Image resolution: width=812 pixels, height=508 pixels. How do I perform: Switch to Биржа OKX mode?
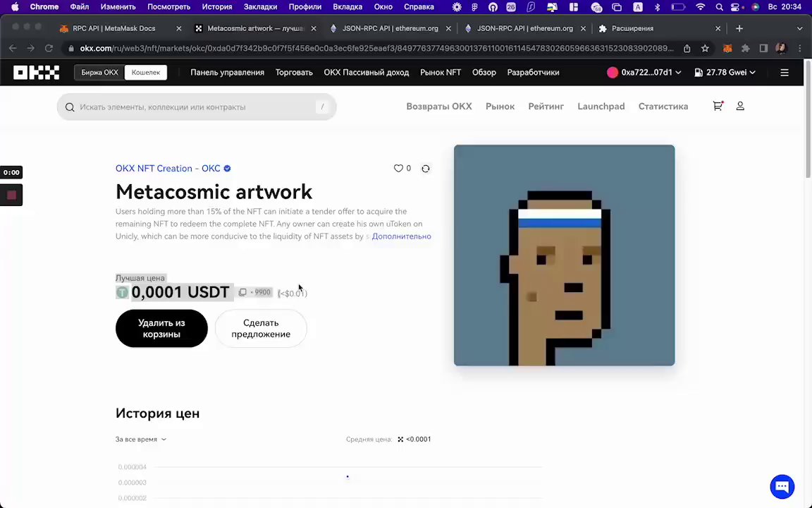point(99,73)
